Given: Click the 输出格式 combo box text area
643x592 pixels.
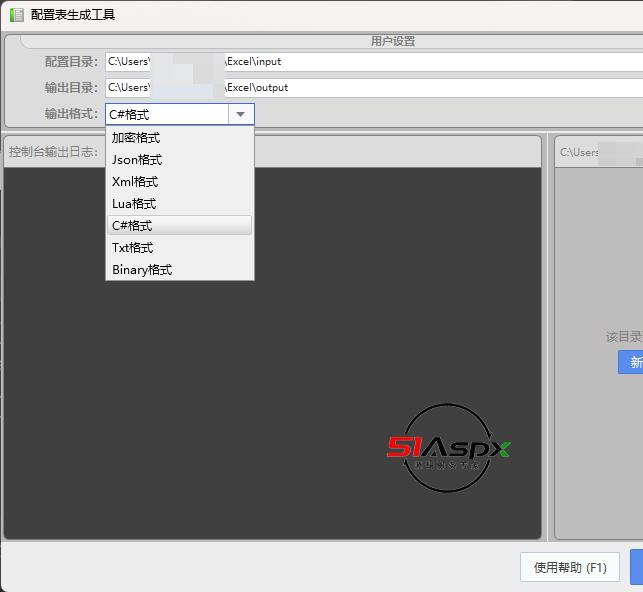Looking at the screenshot, I should (166, 114).
